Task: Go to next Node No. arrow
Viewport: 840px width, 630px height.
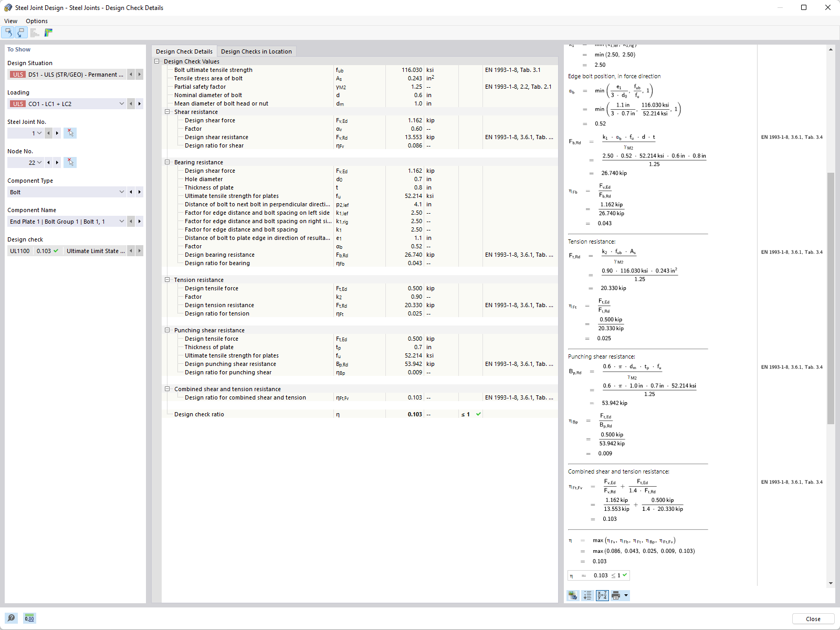Action: coord(57,163)
